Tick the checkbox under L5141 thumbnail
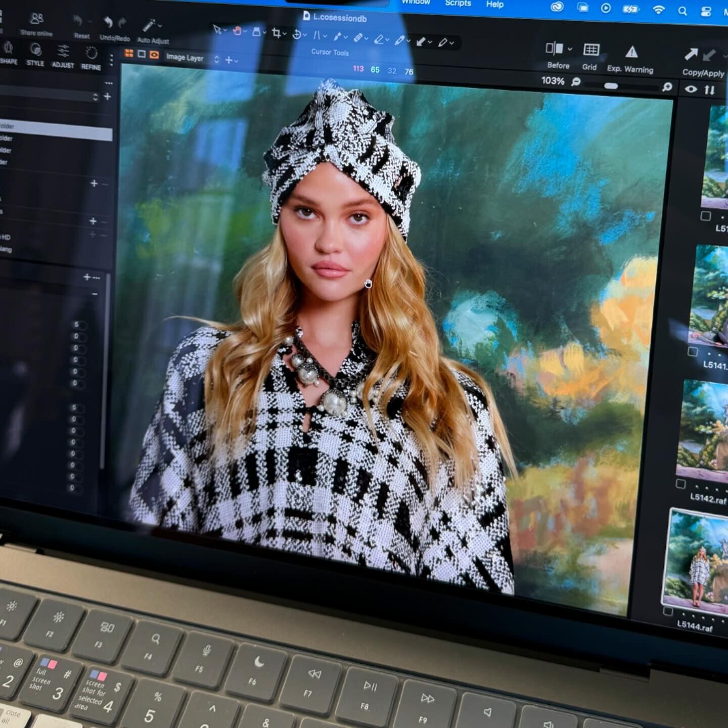 point(693,351)
